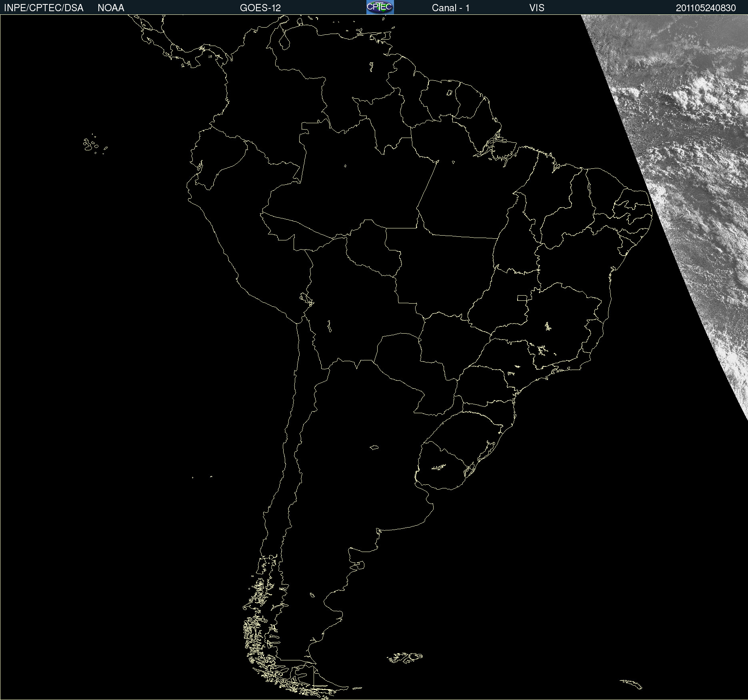Click the Canal - 1 label

[x=451, y=8]
